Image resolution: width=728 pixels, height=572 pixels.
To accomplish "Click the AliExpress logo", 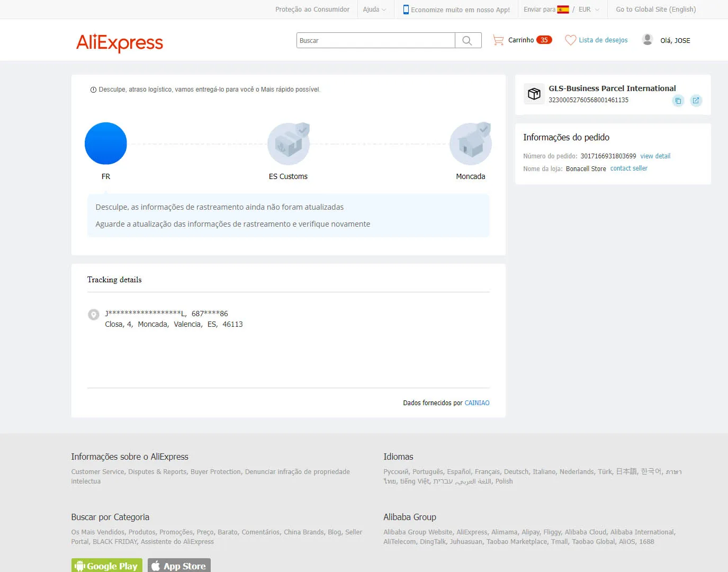I will tap(120, 42).
